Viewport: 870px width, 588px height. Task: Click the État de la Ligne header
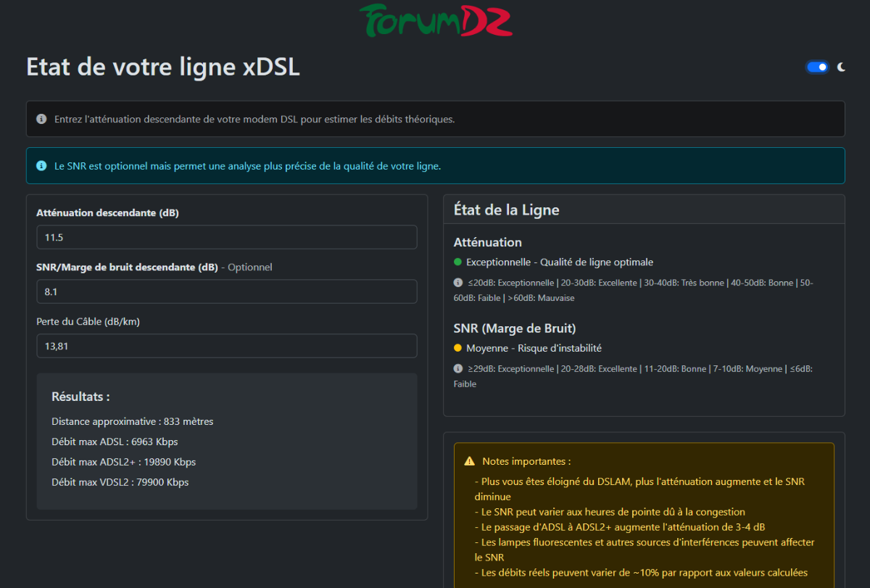506,210
